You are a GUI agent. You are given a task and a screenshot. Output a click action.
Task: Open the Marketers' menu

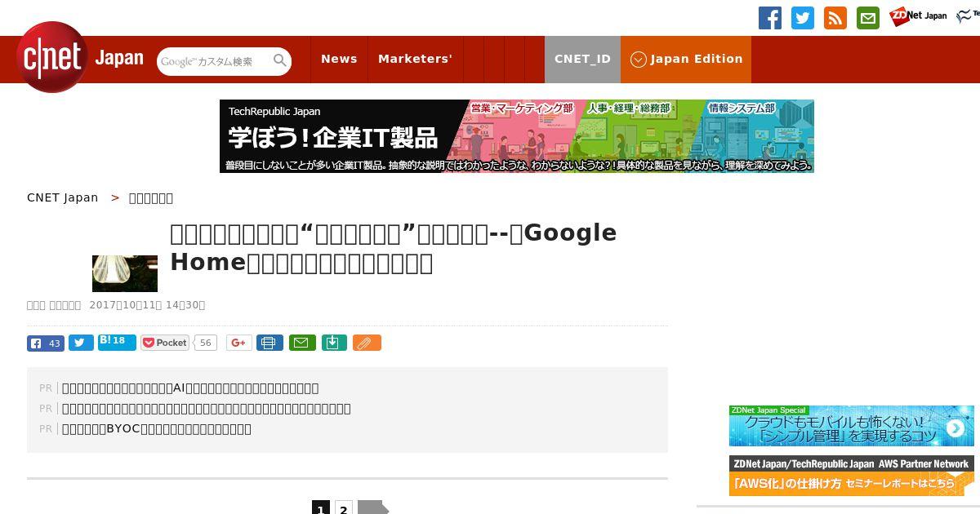click(415, 59)
